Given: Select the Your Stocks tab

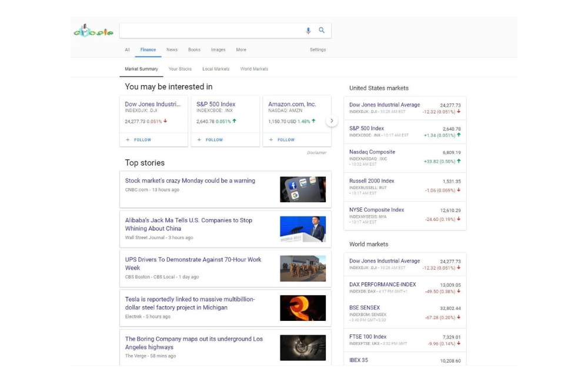Looking at the screenshot, I should (x=180, y=69).
